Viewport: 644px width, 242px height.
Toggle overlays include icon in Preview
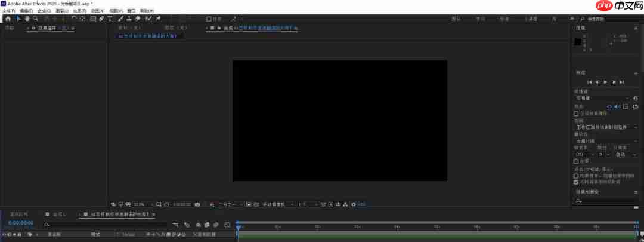click(626, 106)
